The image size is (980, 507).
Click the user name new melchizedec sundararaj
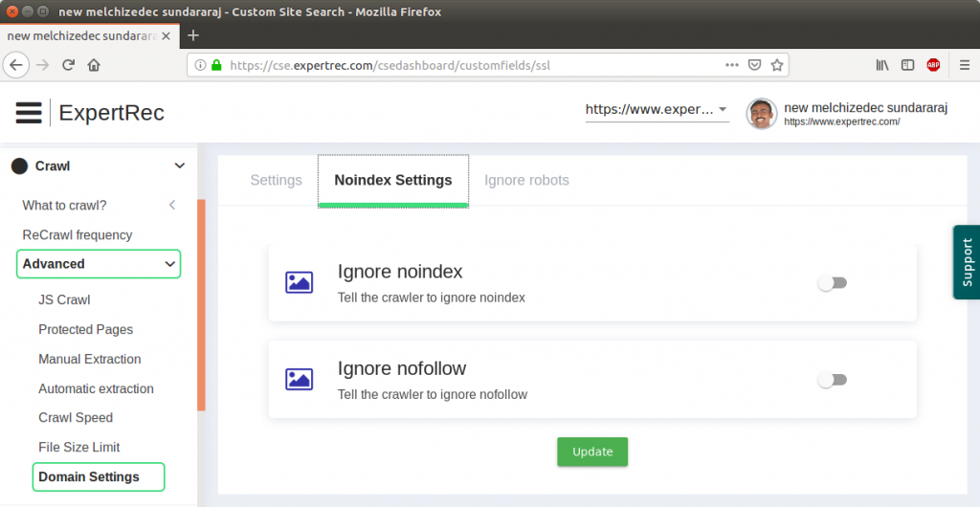coord(865,107)
